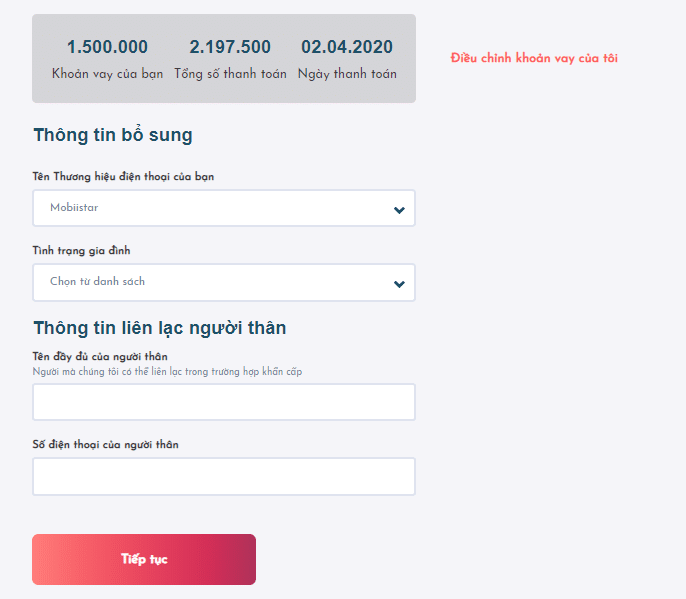Click the "Tình trạng gia đình" label

click(x=81, y=250)
